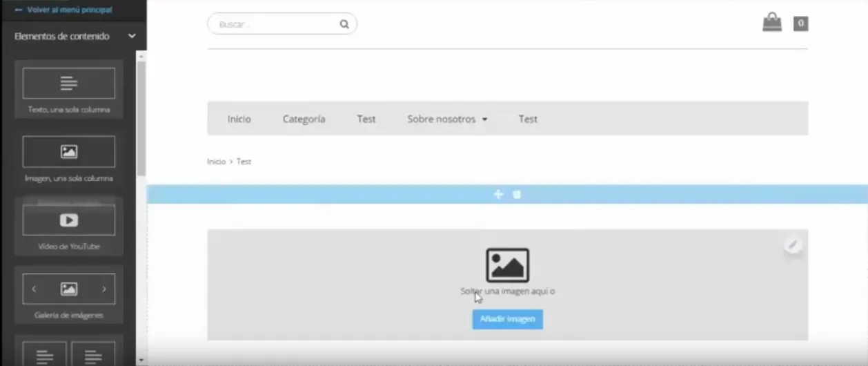This screenshot has height=366, width=868.
Task: Click the previous arrow on gallery element
Action: [x=34, y=289]
